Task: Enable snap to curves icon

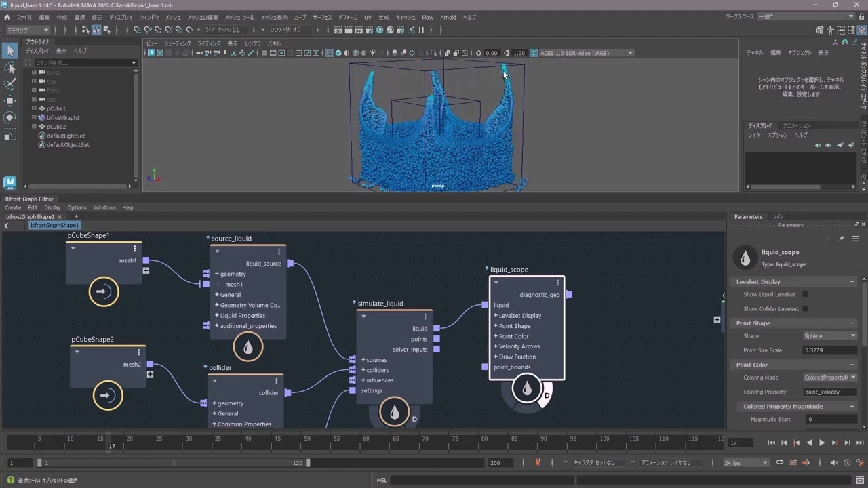Action: point(148,30)
